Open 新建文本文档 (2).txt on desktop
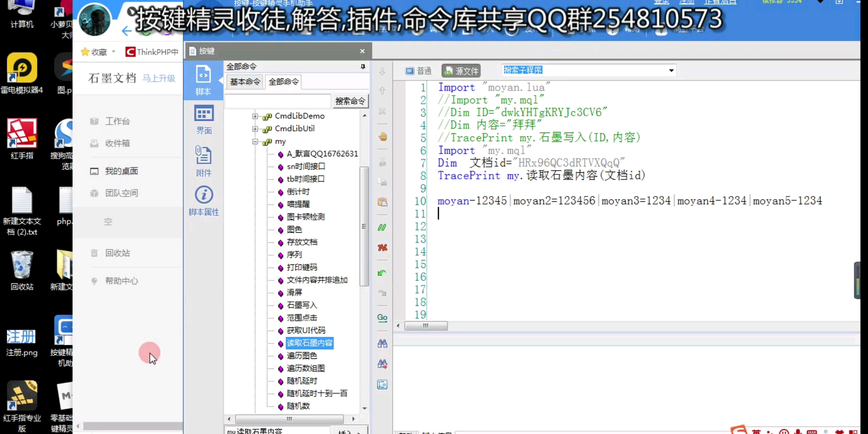The width and height of the screenshot is (868, 434). click(22, 211)
